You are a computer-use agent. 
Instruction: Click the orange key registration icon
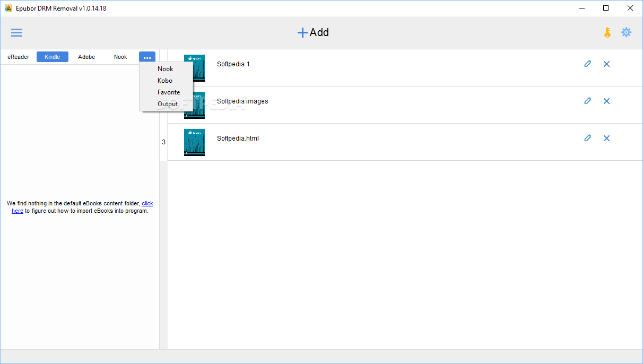pyautogui.click(x=607, y=32)
